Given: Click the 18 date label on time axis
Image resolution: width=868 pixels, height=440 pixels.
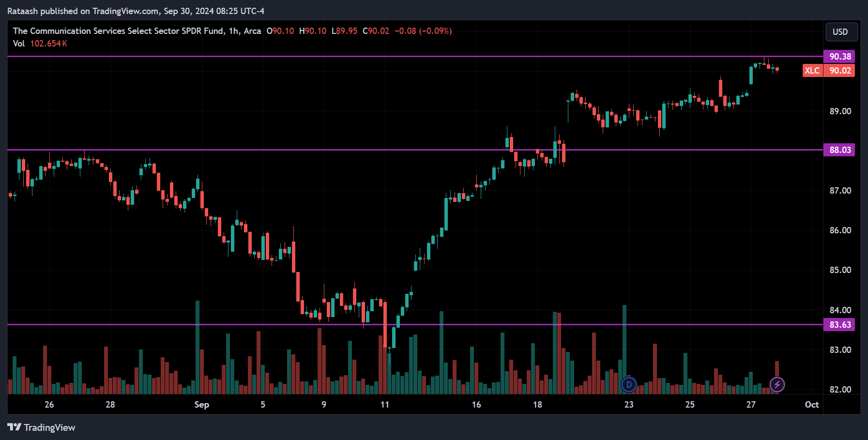Looking at the screenshot, I should [537, 405].
